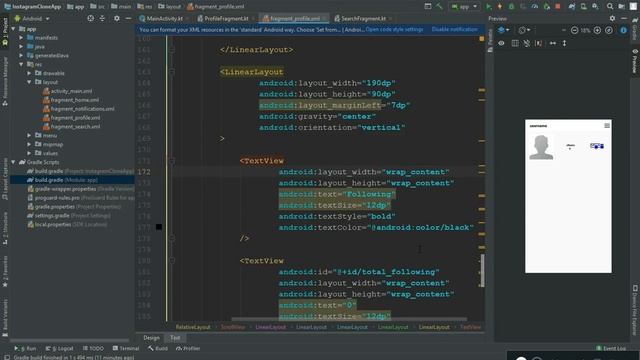
Task: Toggle the columns icon next to the eye icon
Action: (515, 43)
